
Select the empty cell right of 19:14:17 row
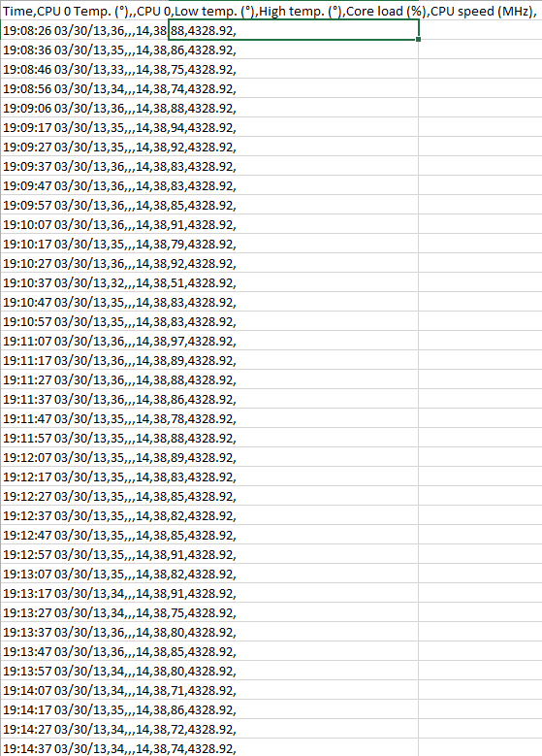tap(480, 709)
